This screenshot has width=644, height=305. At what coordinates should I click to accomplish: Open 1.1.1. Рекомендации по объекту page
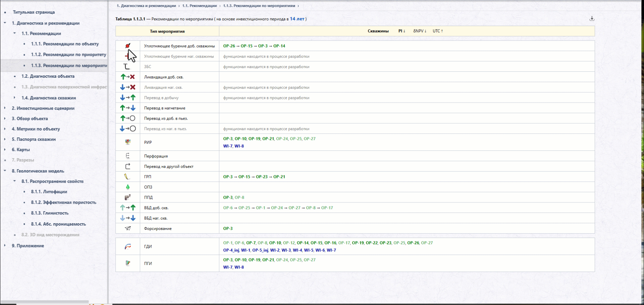point(65,44)
